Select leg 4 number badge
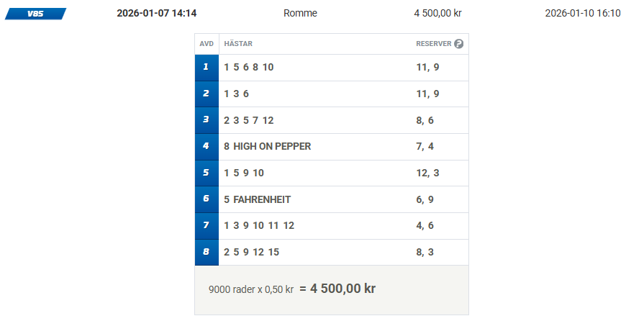Viewport: 644px width, 321px height. 207,147
